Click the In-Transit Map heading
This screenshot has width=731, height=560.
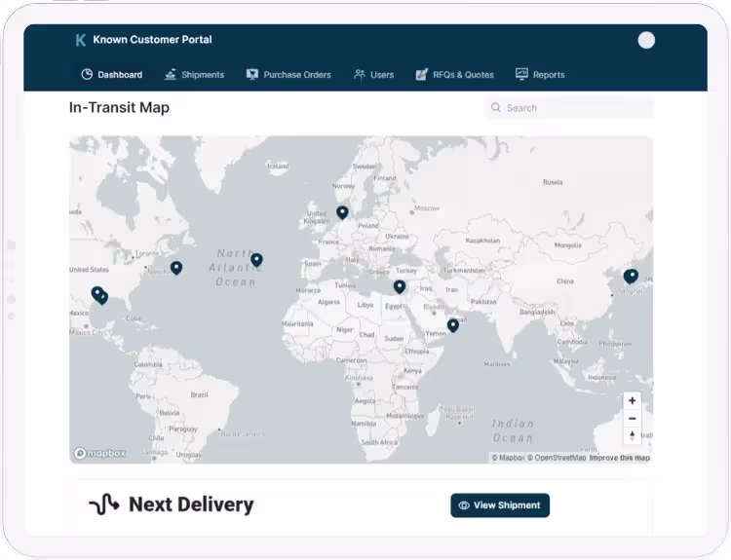click(119, 108)
